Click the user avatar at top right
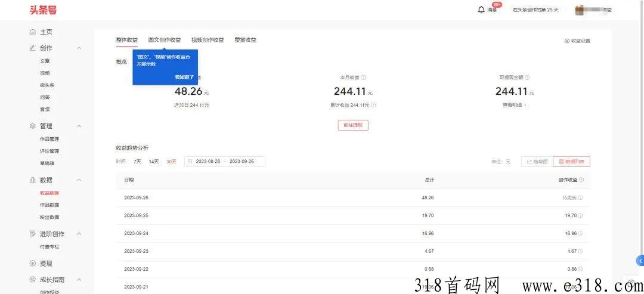 point(579,10)
